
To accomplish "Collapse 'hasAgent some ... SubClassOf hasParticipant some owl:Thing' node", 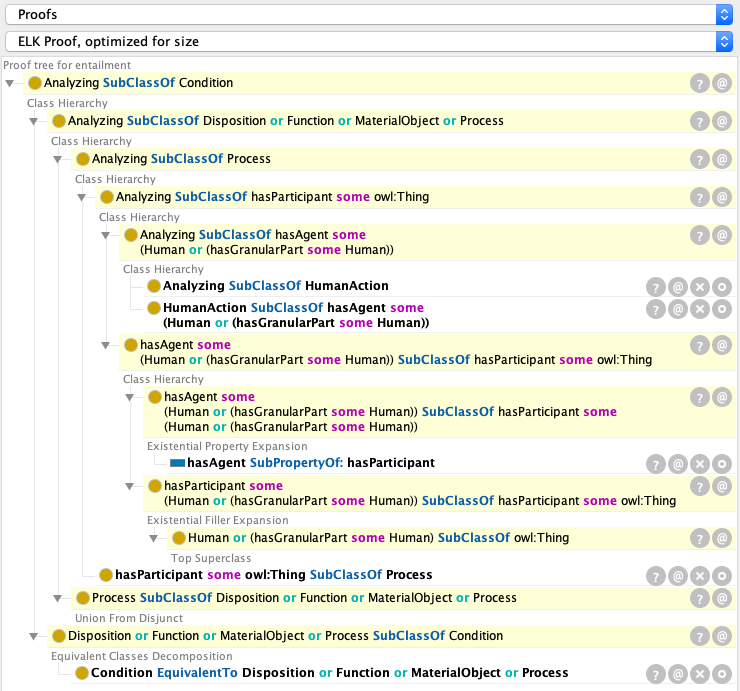I will (x=106, y=346).
